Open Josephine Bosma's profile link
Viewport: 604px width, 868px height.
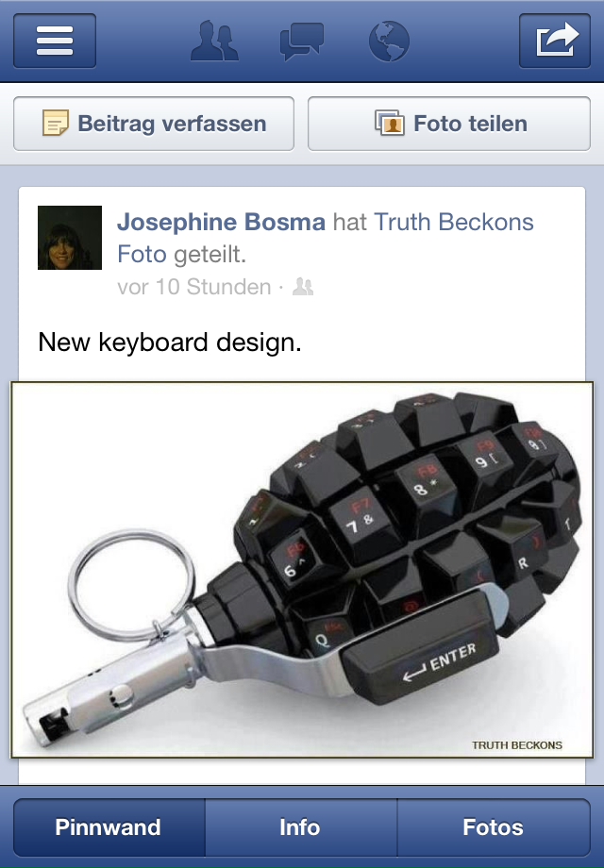pos(221,222)
